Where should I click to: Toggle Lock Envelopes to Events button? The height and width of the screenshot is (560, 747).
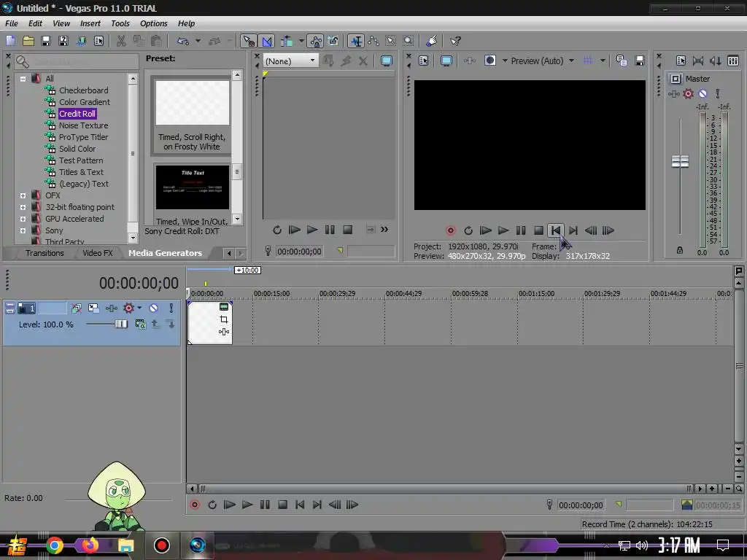pyautogui.click(x=315, y=41)
